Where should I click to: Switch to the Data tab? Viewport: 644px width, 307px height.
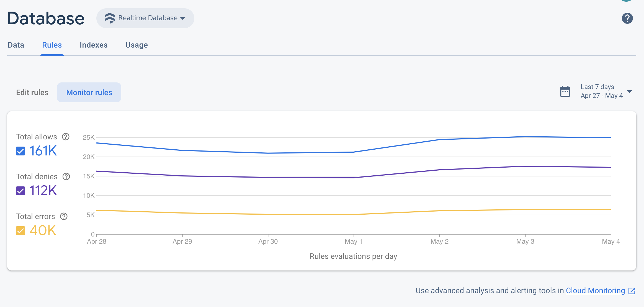tap(16, 45)
